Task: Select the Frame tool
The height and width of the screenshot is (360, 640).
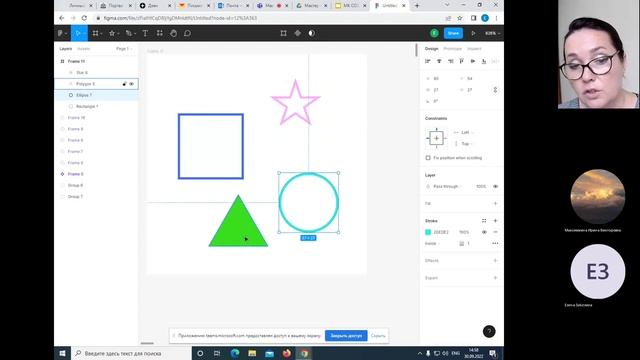Action: click(x=96, y=33)
